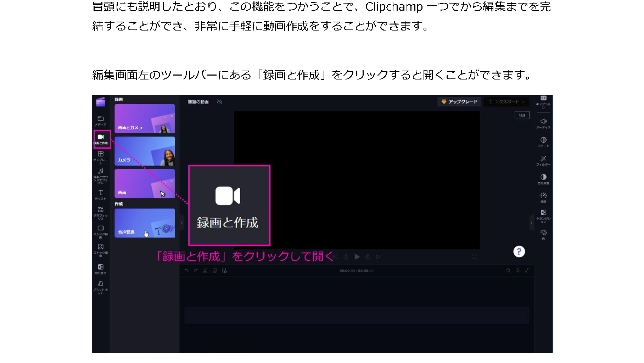Open the ストック画像 stock image sidebar item
The height and width of the screenshot is (363, 644).
101,250
